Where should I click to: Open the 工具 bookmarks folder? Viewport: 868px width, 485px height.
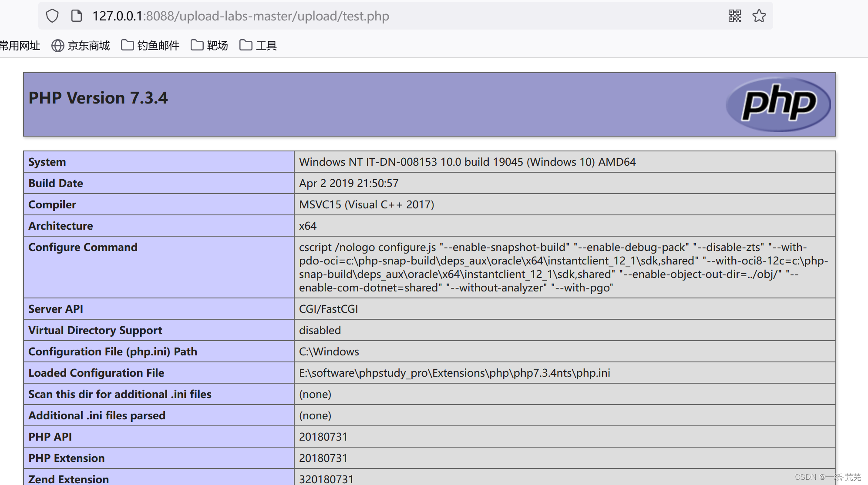[266, 46]
